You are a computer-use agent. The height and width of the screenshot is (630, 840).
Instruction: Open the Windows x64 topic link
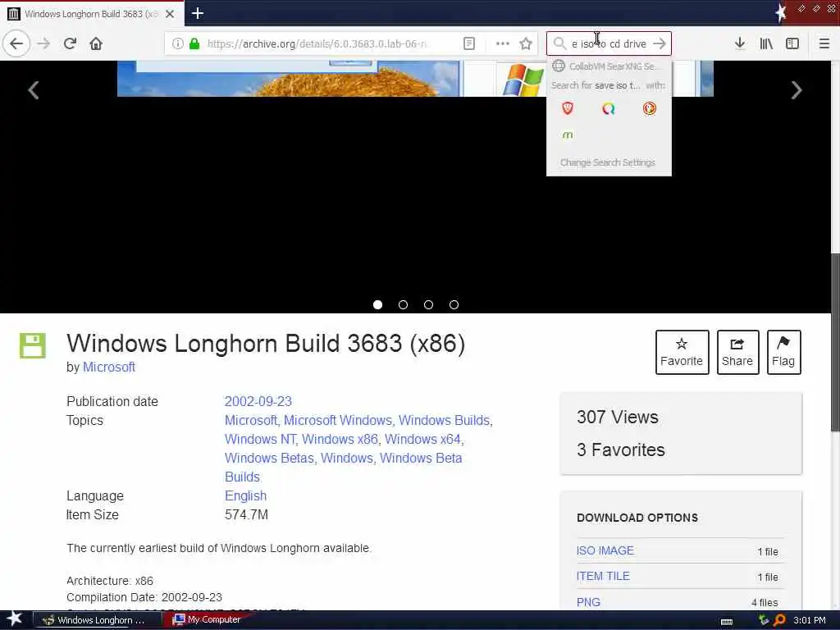pyautogui.click(x=422, y=439)
